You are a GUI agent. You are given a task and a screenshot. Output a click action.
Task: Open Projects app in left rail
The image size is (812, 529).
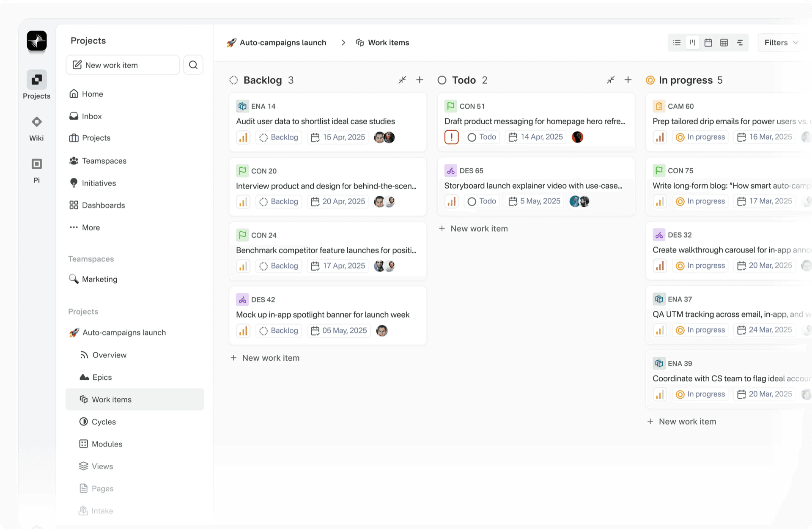(37, 85)
